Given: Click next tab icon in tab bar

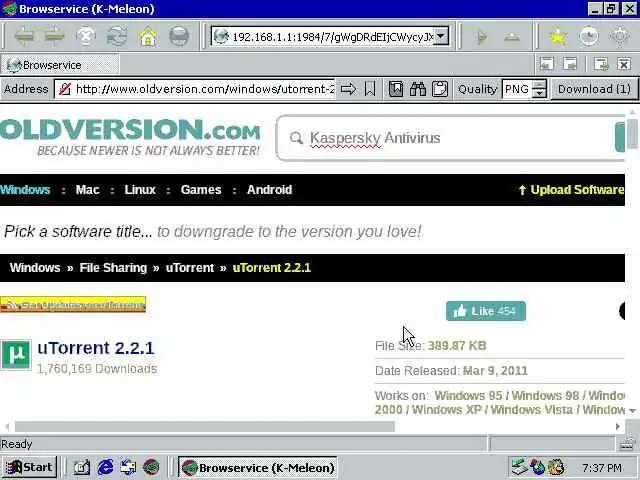Looking at the screenshot, I should pos(570,64).
